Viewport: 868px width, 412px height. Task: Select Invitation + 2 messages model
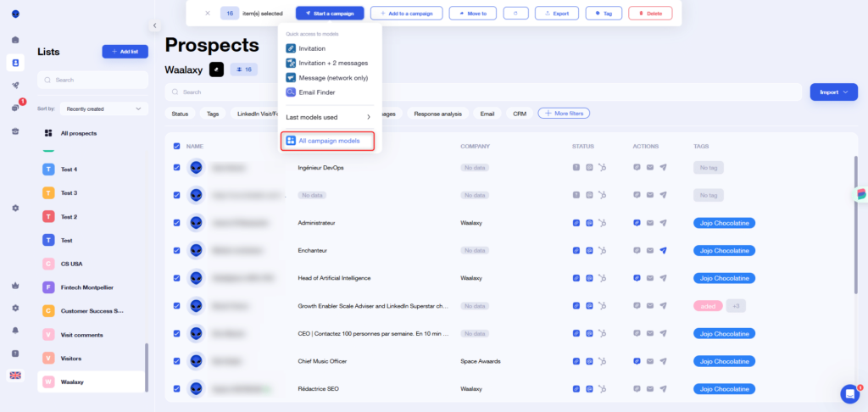329,63
